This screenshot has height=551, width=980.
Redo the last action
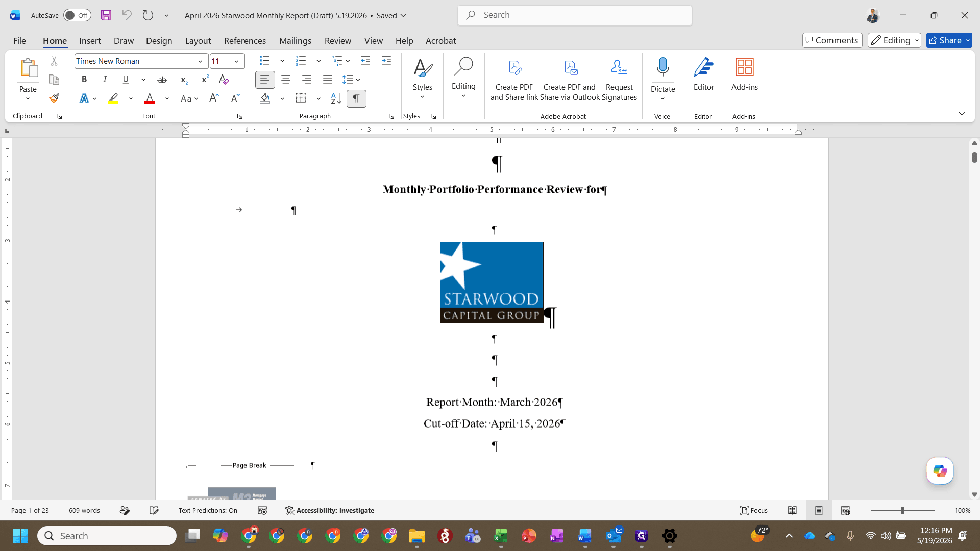pos(148,15)
